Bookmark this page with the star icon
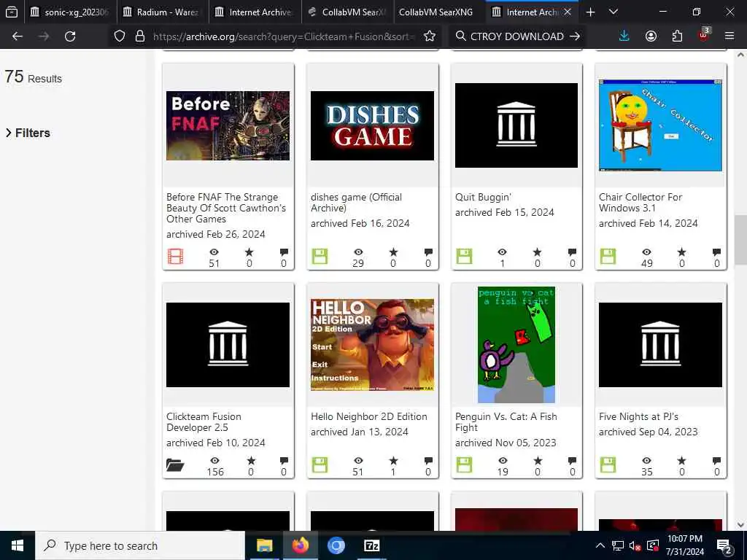747x560 pixels. tap(429, 36)
